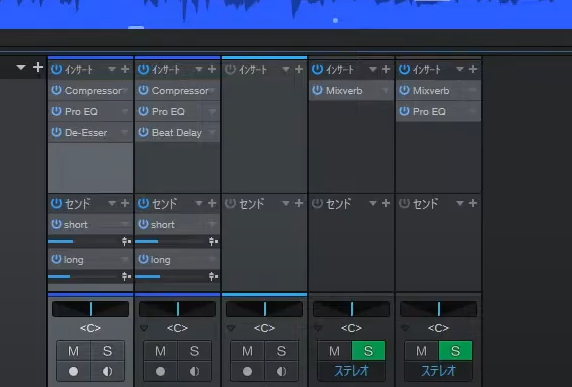This screenshot has width=572, height=387.
Task: Add a send to the empty third channel
Action: click(299, 203)
